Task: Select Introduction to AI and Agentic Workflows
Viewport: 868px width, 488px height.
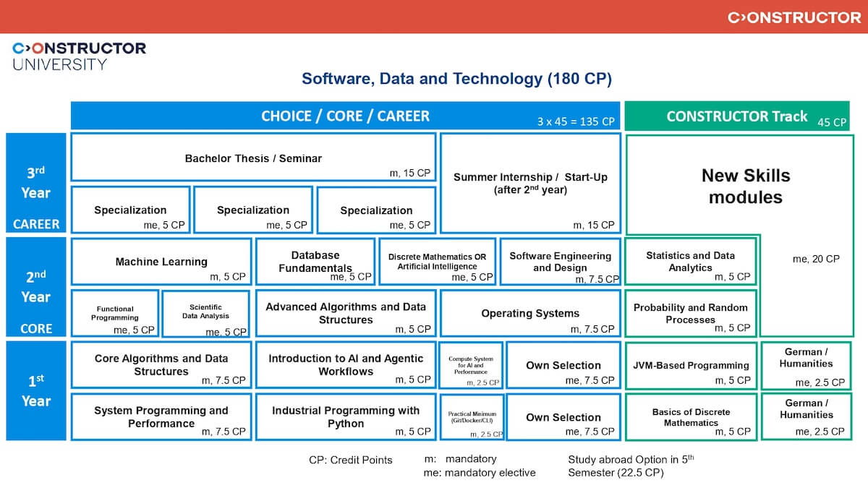Action: 346,365
